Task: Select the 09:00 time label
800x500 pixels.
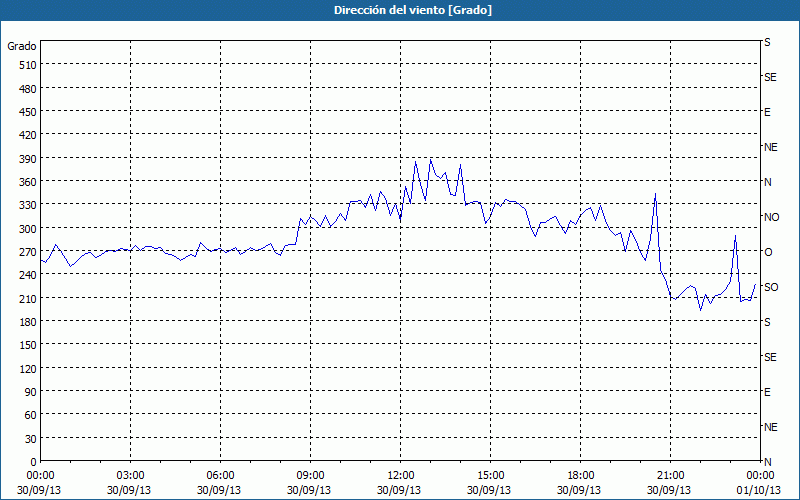Action: (x=310, y=476)
